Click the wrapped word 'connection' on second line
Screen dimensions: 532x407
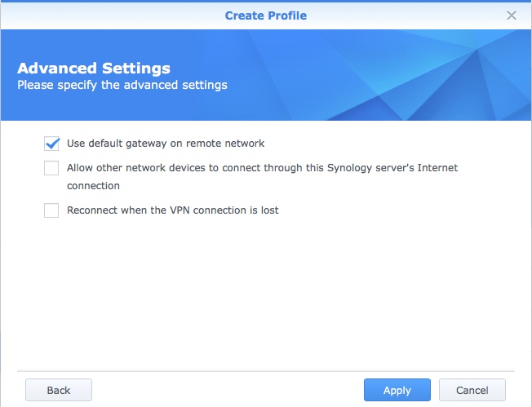tap(93, 186)
